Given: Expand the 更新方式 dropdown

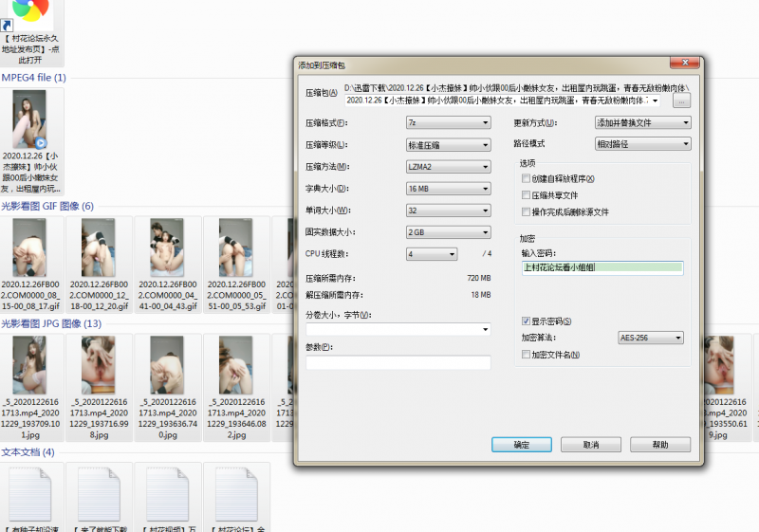Looking at the screenshot, I should 641,123.
